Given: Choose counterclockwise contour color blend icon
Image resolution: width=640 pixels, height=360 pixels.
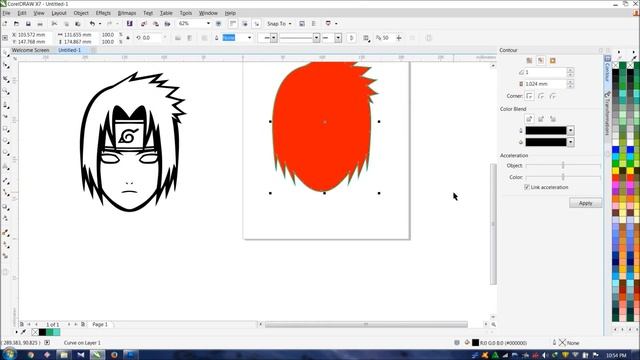Looking at the screenshot, I should click(x=553, y=119).
